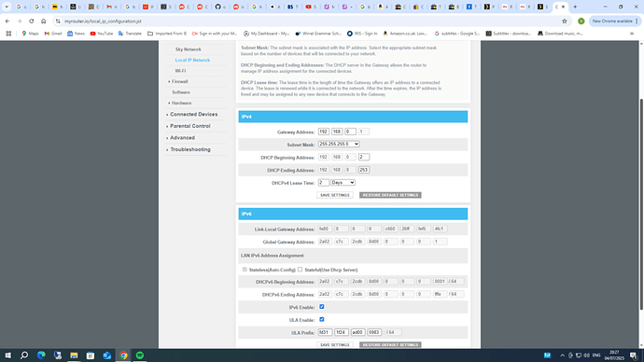Image resolution: width=644 pixels, height=362 pixels.
Task: Switch to the GitHub browser tab
Action: point(220,7)
